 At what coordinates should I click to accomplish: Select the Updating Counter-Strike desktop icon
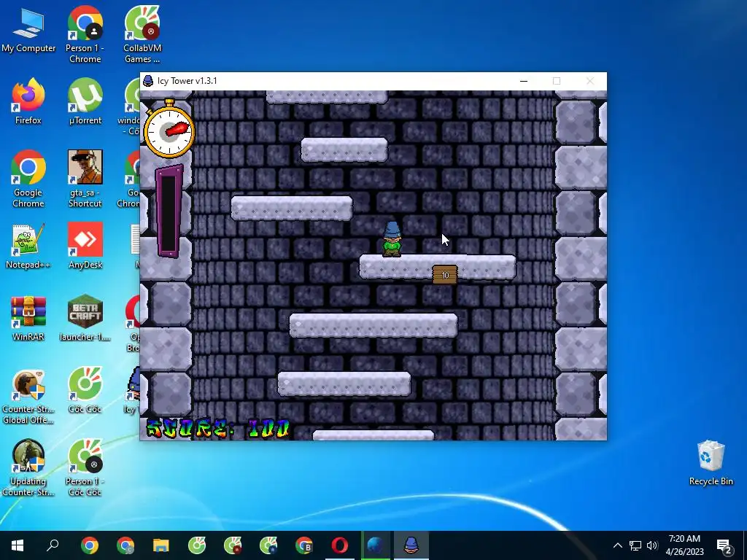pyautogui.click(x=28, y=469)
